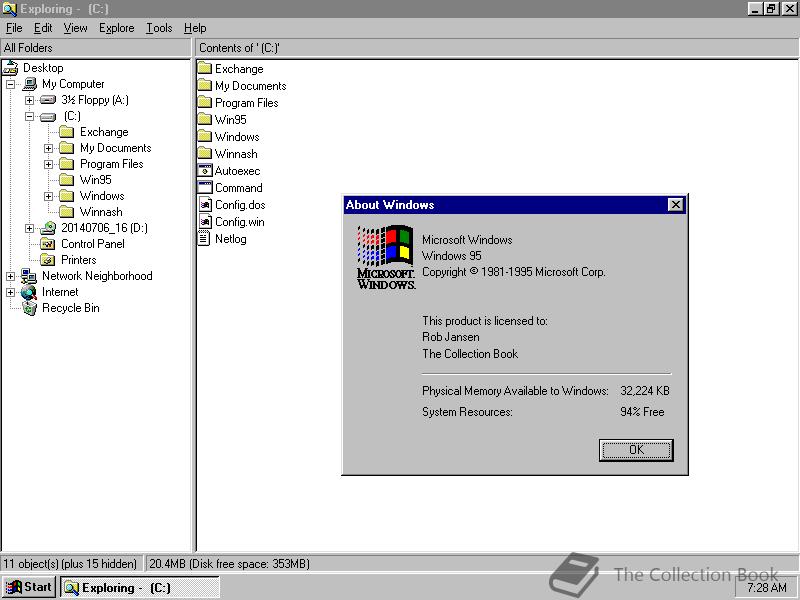
Task: Expand the Internet tree node
Action: [10, 292]
